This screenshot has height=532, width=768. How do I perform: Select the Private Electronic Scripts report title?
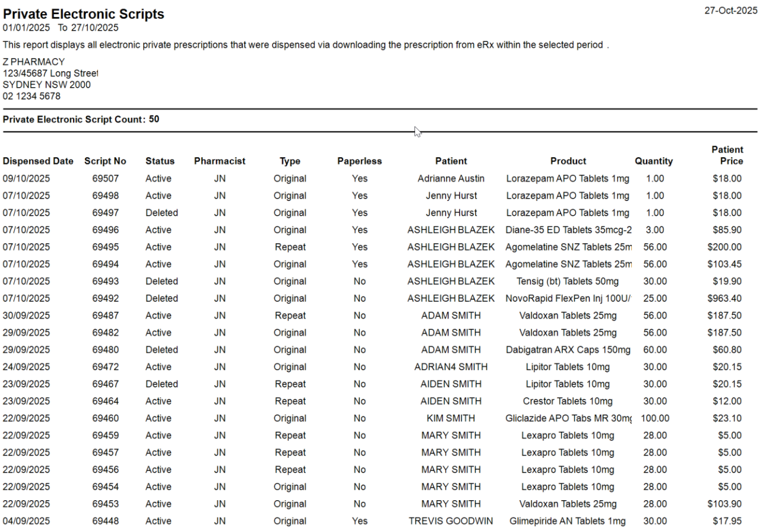[x=84, y=14]
